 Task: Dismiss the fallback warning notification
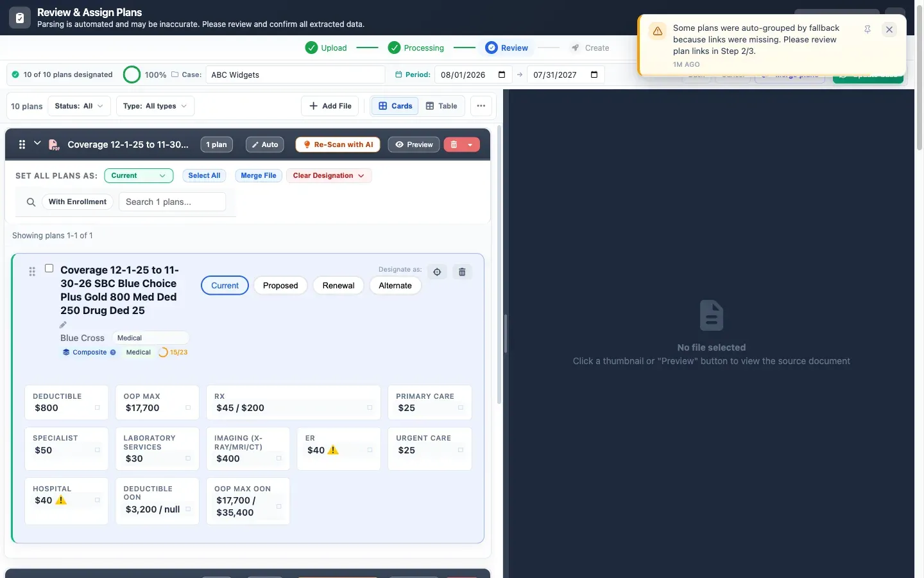point(889,30)
